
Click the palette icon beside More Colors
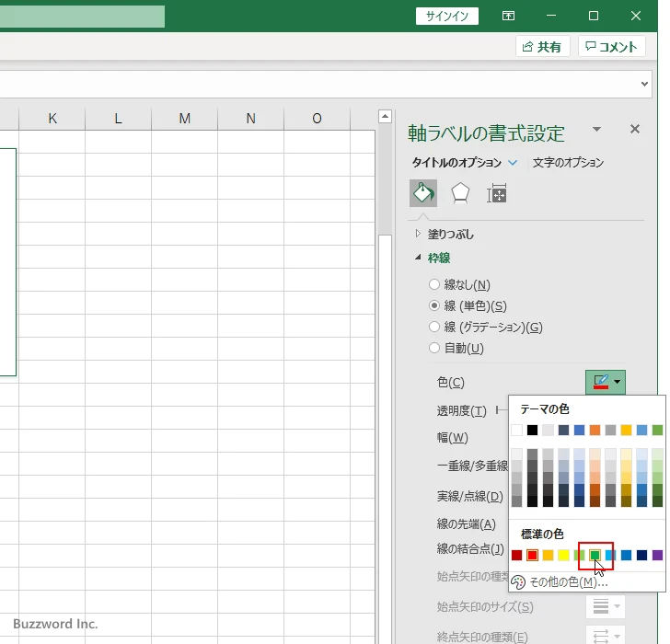coord(518,582)
